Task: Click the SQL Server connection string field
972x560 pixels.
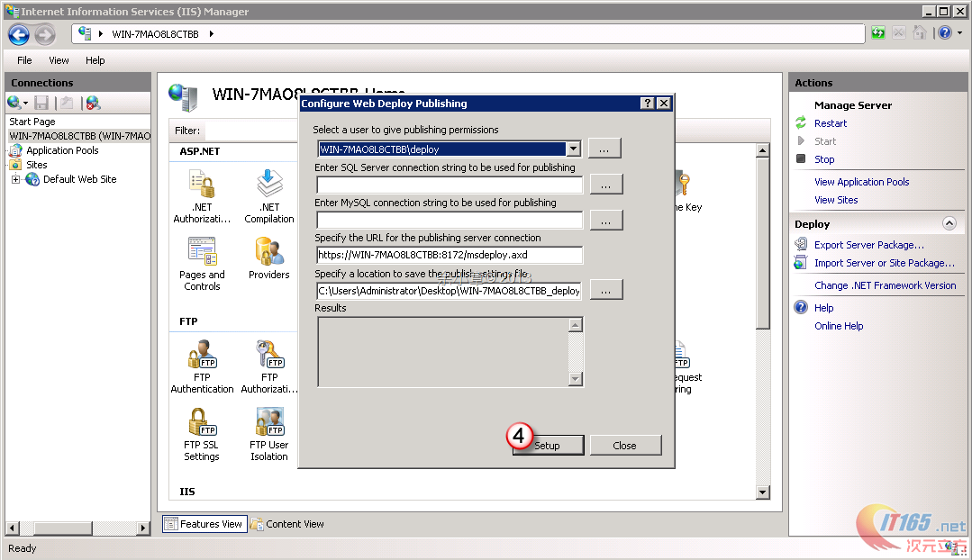Action: click(450, 185)
